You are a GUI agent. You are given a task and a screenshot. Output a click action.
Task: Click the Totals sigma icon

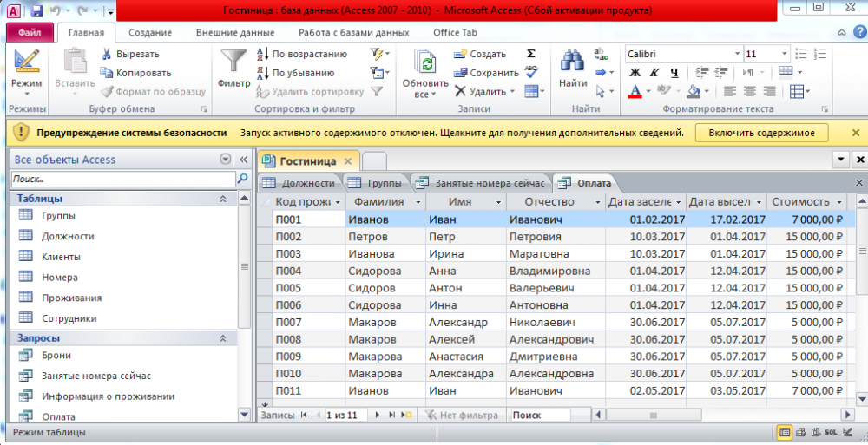[531, 54]
